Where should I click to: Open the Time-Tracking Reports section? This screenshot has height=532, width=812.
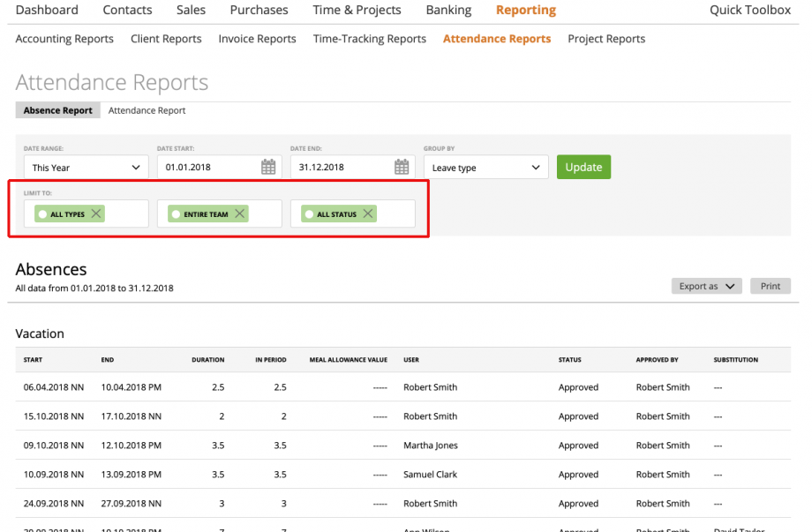[x=369, y=39]
